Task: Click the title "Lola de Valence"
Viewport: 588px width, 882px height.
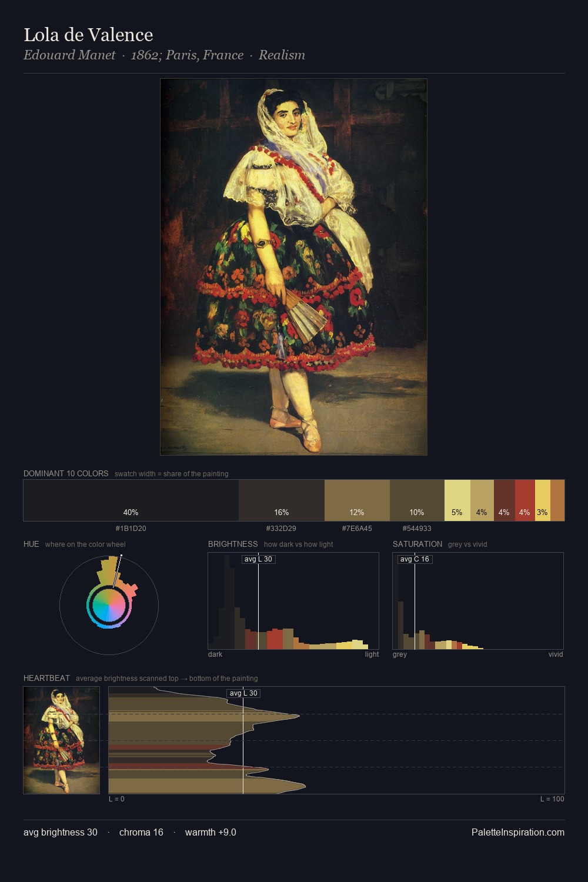Action: (x=88, y=35)
